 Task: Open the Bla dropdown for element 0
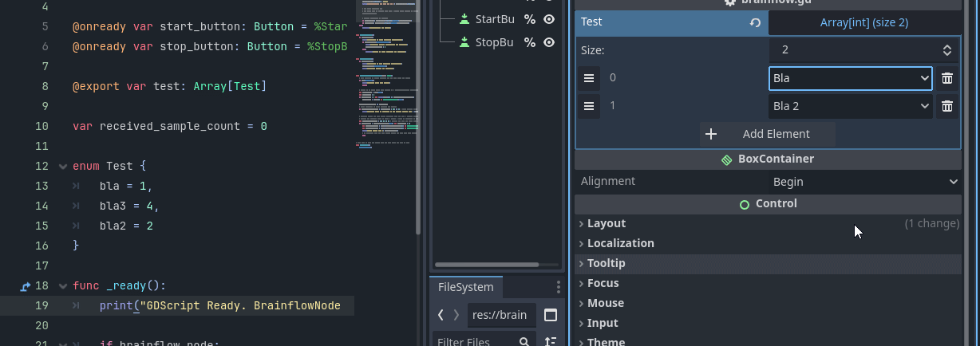[x=850, y=78]
